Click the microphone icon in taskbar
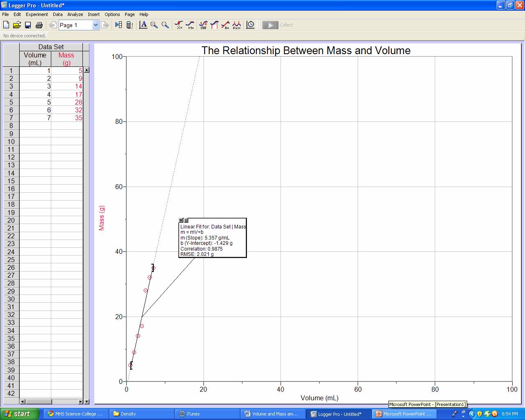Viewport: 525px width, 420px height. [x=454, y=414]
